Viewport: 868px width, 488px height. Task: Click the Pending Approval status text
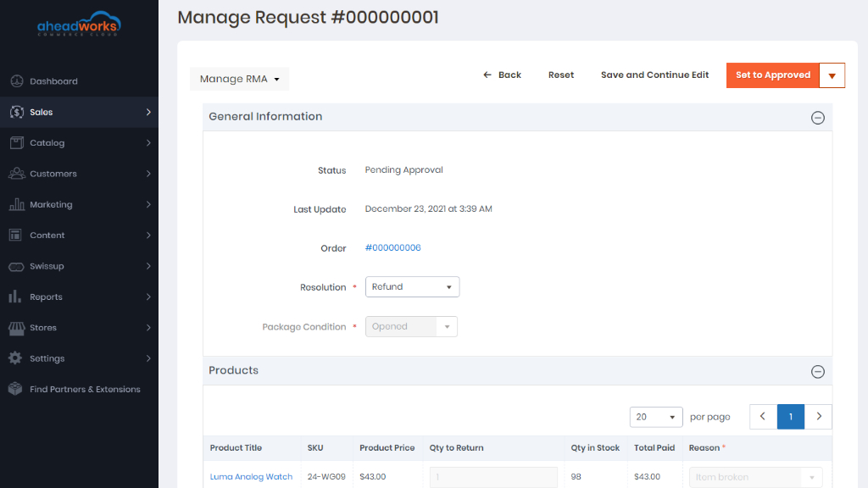click(x=404, y=169)
